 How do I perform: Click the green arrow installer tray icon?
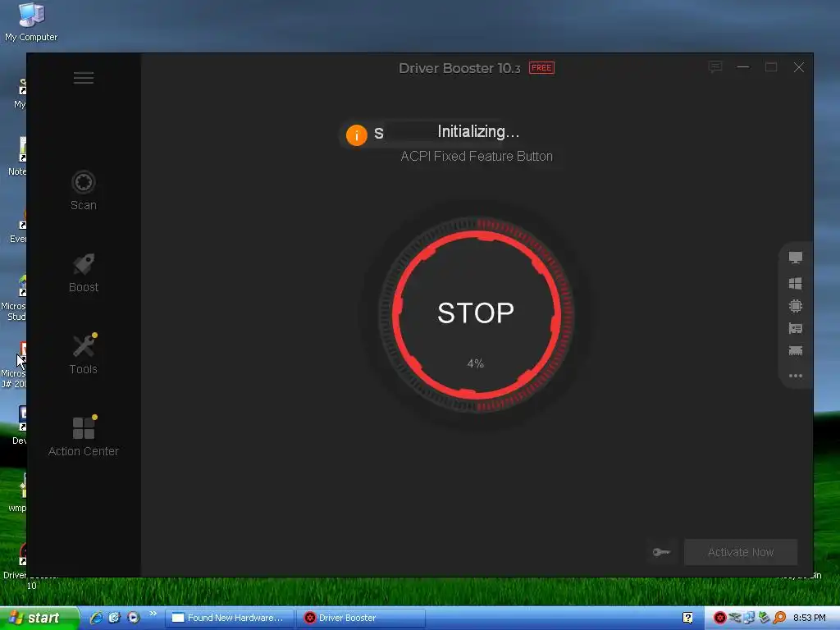(764, 618)
